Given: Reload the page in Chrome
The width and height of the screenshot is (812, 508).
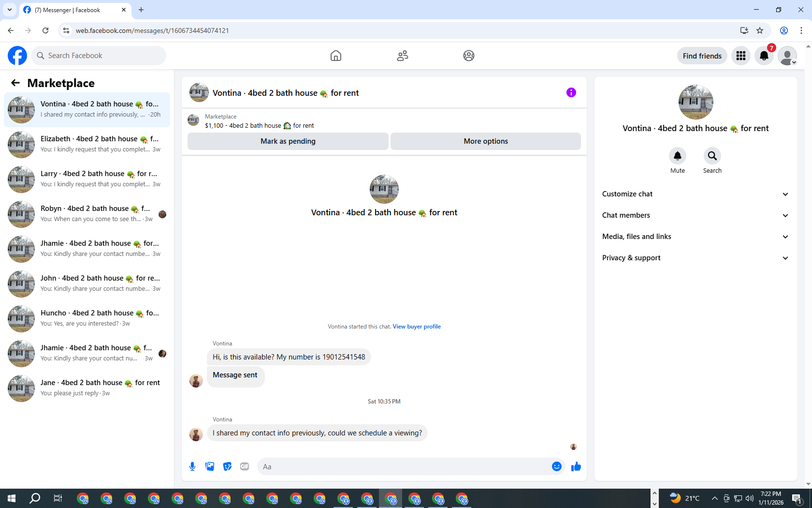Looking at the screenshot, I should (x=45, y=30).
